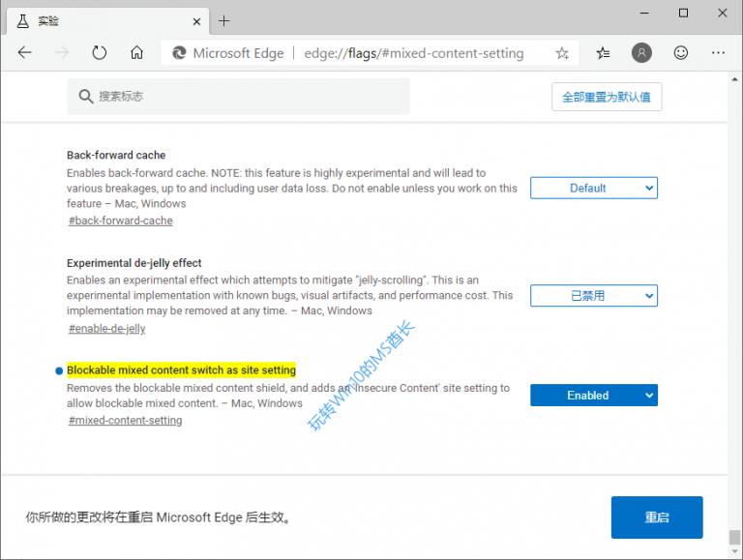Open the favorites list
The height and width of the screenshot is (560, 743).
pos(603,53)
